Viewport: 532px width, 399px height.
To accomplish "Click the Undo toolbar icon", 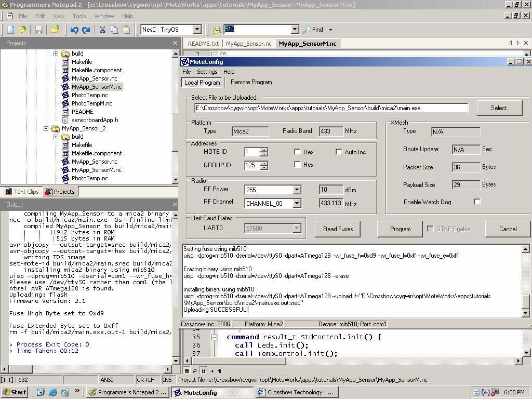I will pos(74,30).
